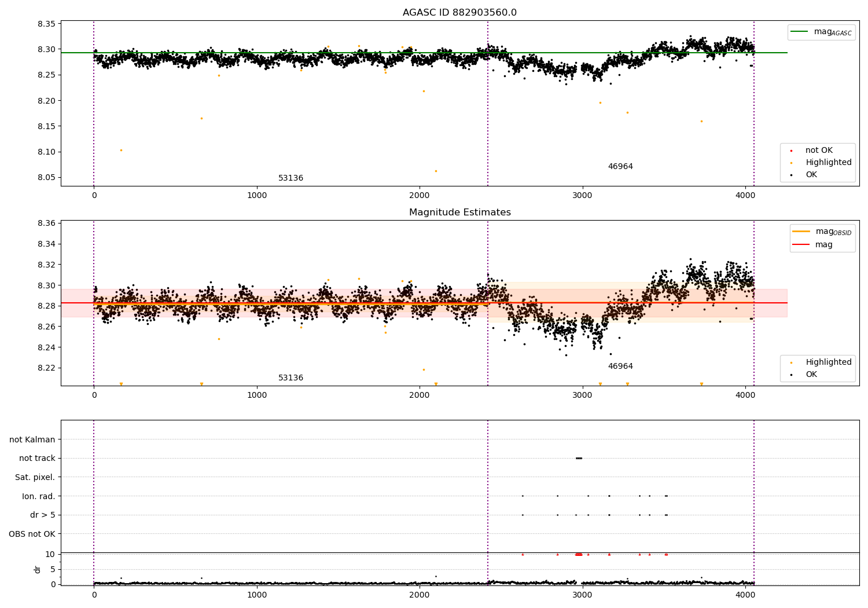Image resolution: width=868 pixels, height=608 pixels.
Task: Click the Magnitude Estimates subplot title
Action: point(459,213)
